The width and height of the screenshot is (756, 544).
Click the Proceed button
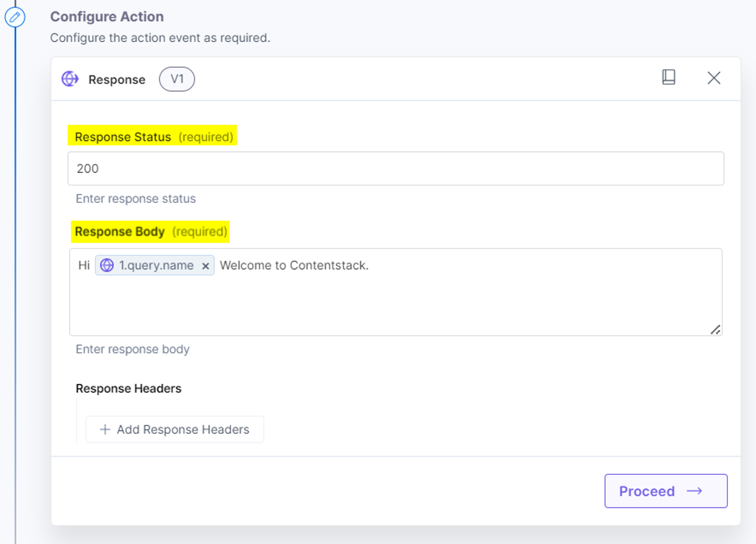[666, 491]
